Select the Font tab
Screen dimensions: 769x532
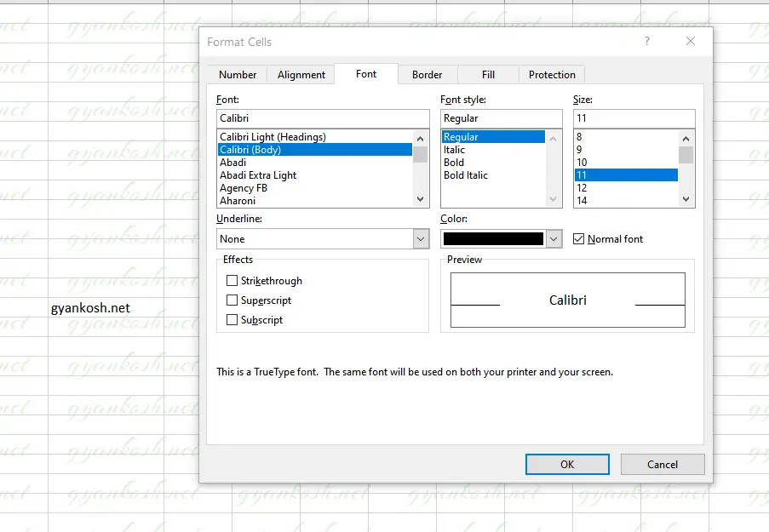click(x=366, y=74)
